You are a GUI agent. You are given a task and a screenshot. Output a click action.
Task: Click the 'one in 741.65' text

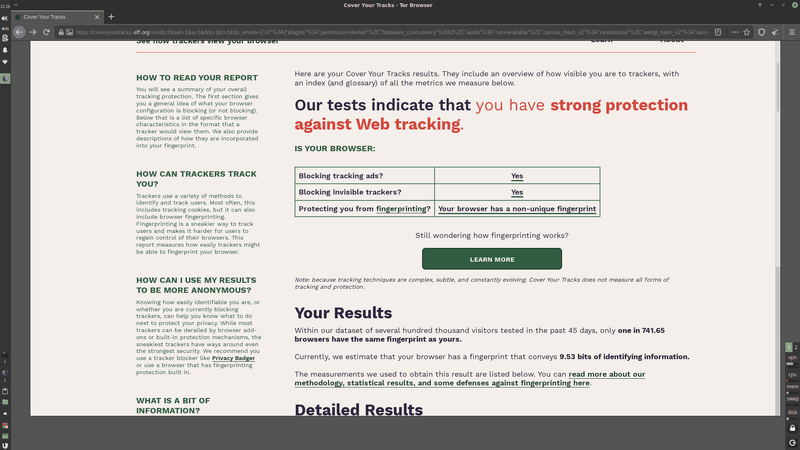click(641, 331)
